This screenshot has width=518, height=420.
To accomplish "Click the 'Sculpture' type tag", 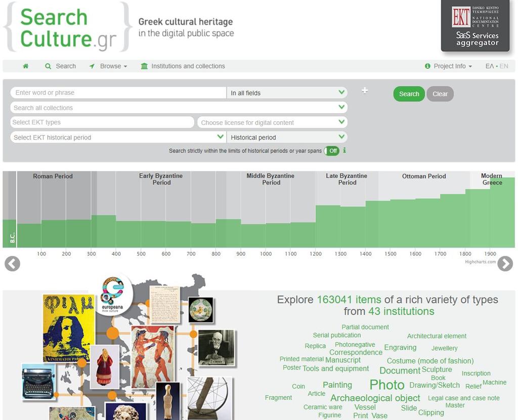I will coord(437,369).
